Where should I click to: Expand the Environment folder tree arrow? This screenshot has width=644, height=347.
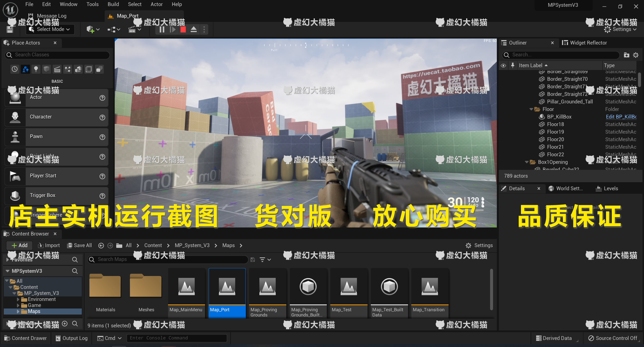coord(18,299)
